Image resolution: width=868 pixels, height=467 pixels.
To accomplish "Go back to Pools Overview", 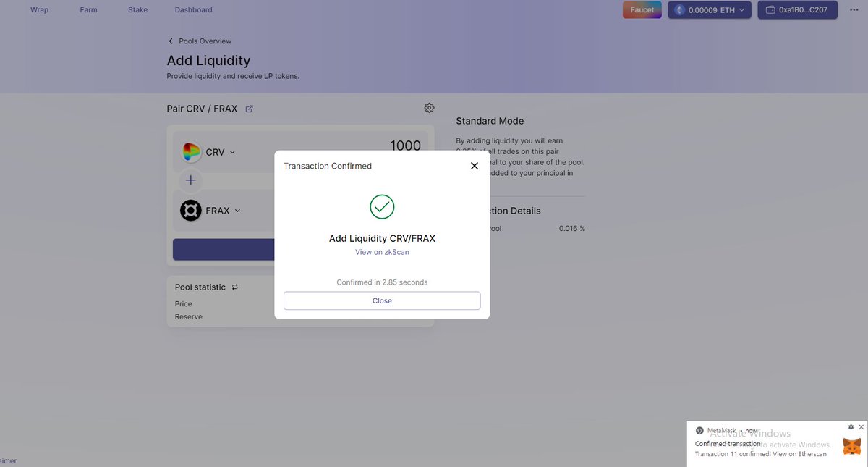I will (200, 41).
